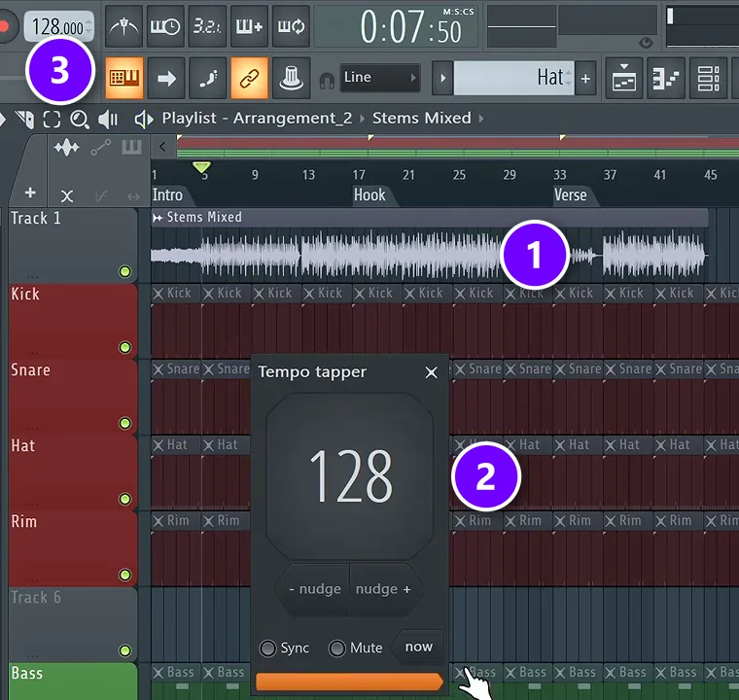
Task: Toggle step editing mode icon
Action: [207, 78]
